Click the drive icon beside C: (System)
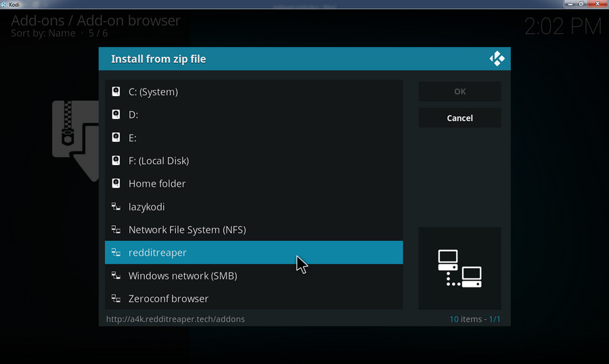 point(116,92)
